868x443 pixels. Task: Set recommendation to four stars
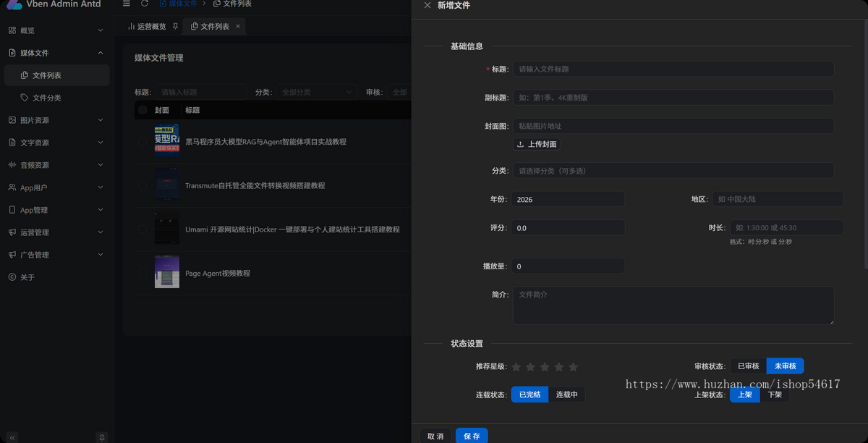tap(559, 367)
